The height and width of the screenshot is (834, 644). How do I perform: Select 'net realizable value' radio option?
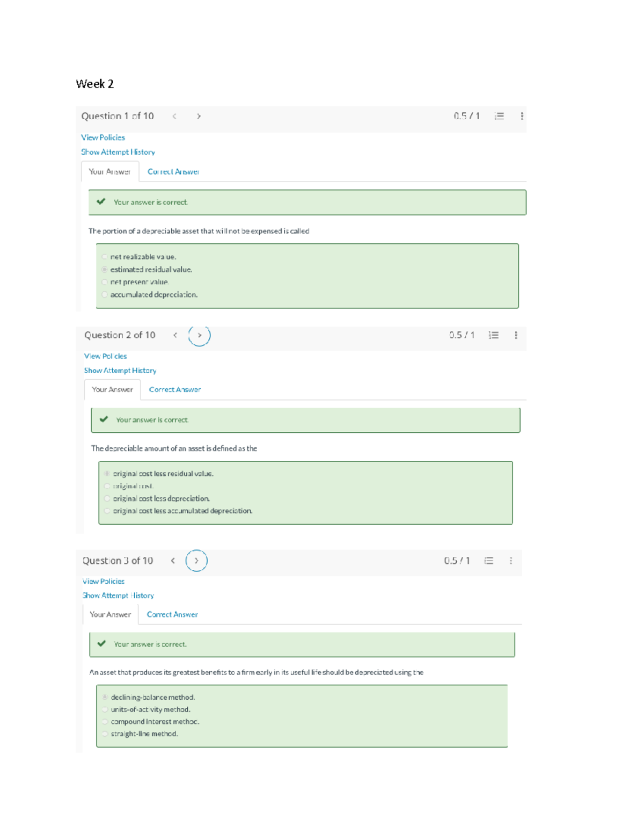[x=105, y=257]
